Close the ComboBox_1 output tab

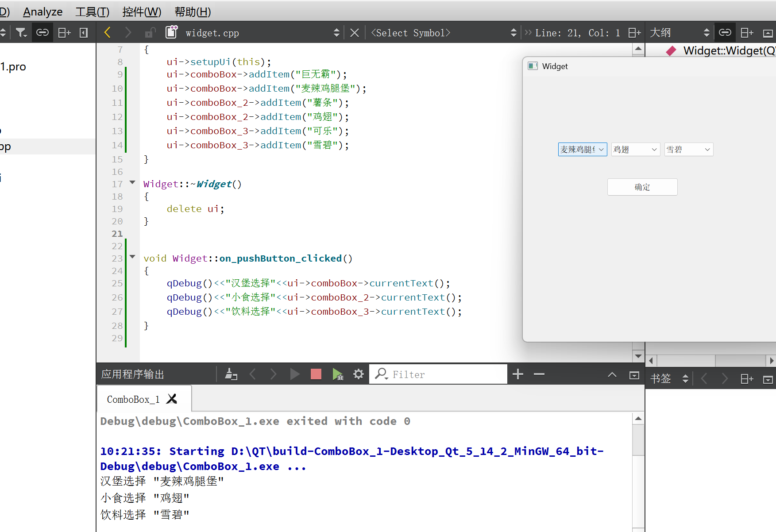172,399
